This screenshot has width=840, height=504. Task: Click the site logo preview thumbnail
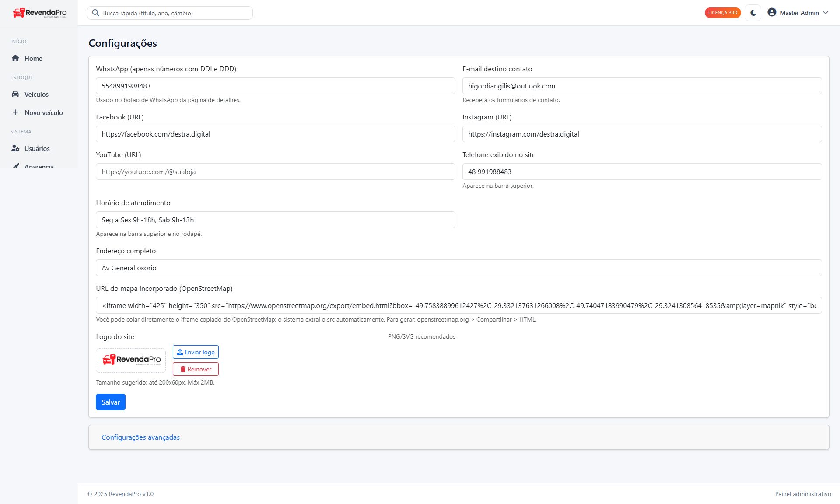(x=131, y=360)
